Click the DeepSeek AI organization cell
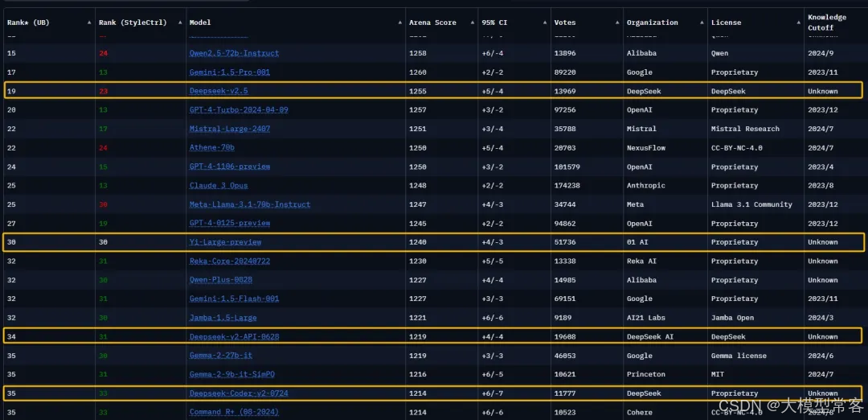This screenshot has width=868, height=420. [x=649, y=336]
